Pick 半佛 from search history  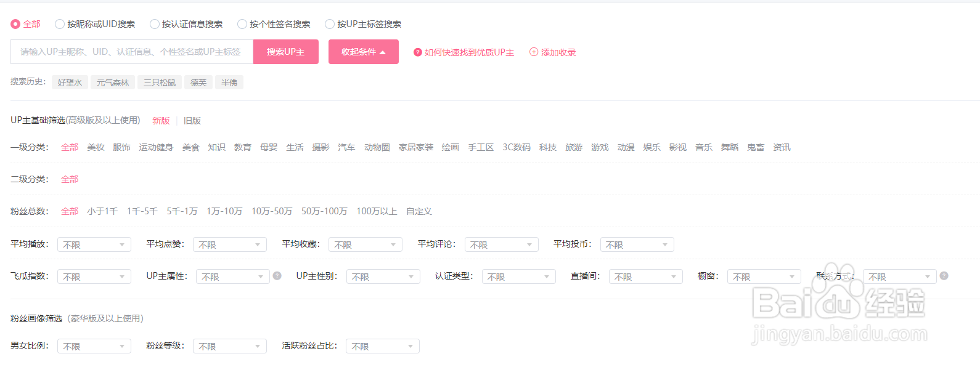click(229, 83)
